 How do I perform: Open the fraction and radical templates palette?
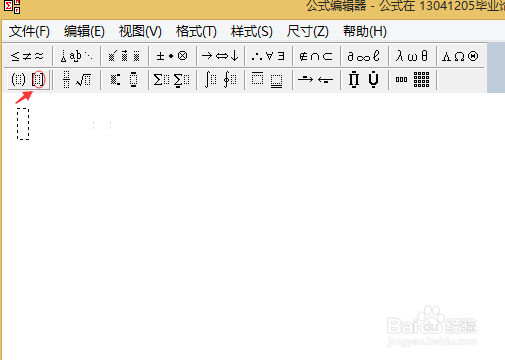pyautogui.click(x=76, y=80)
